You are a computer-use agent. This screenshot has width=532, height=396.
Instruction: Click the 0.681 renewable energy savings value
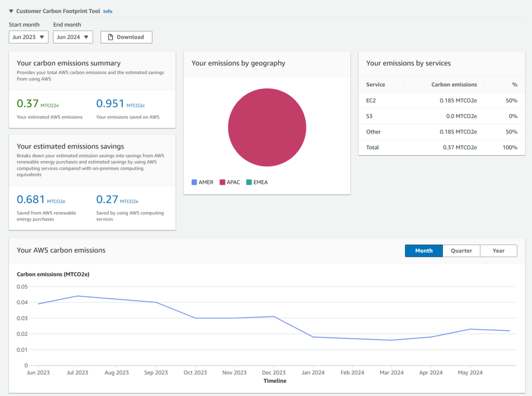(x=31, y=199)
